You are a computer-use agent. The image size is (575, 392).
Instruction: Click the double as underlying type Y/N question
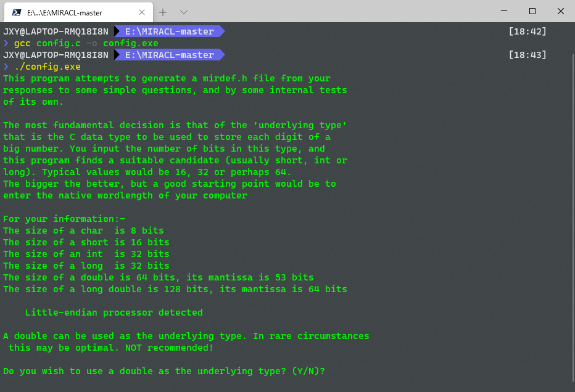162,370
